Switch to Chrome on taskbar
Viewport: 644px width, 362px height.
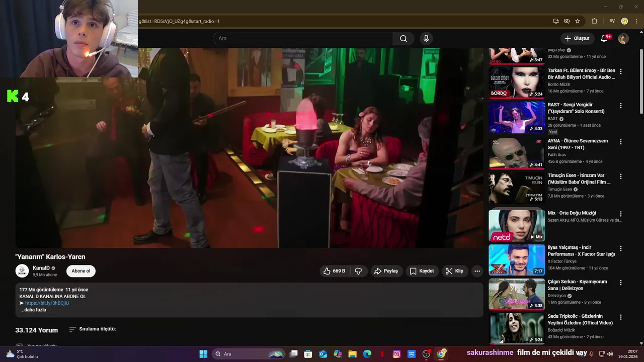tap(441, 354)
